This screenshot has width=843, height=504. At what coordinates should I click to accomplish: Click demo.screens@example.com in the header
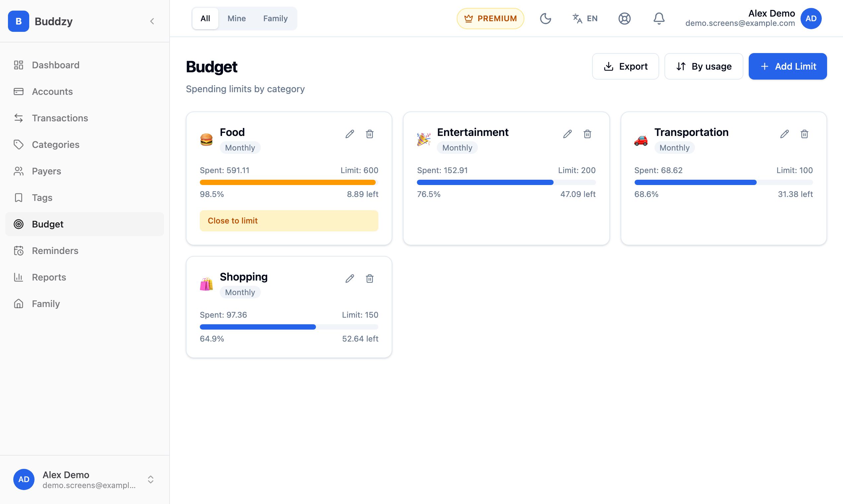740,23
